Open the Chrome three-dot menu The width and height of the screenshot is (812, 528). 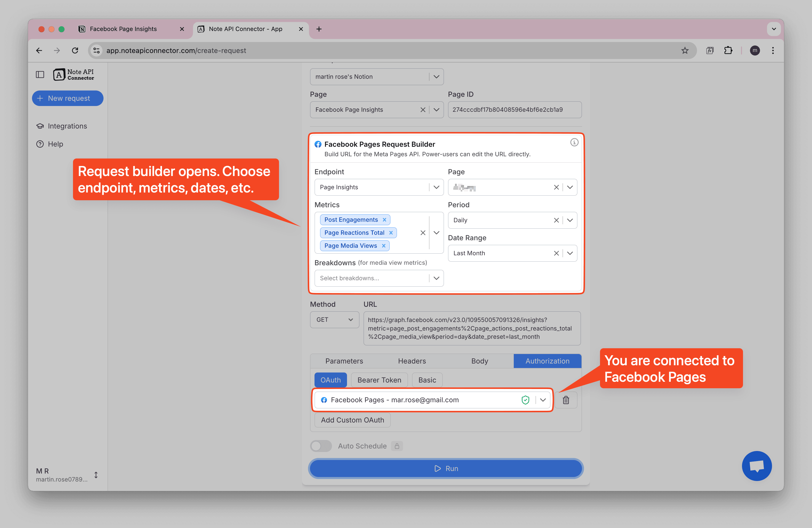pos(773,50)
